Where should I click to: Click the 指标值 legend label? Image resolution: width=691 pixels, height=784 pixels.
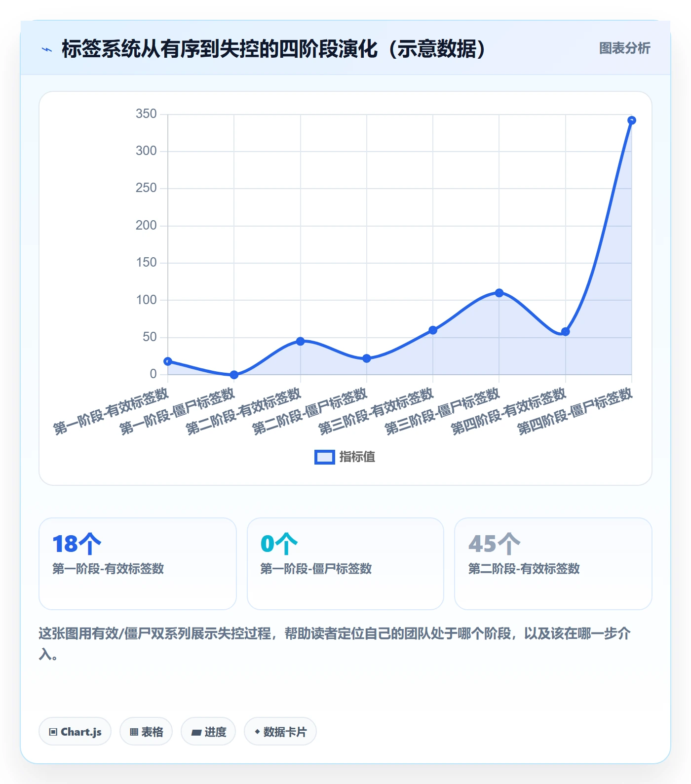tap(357, 457)
